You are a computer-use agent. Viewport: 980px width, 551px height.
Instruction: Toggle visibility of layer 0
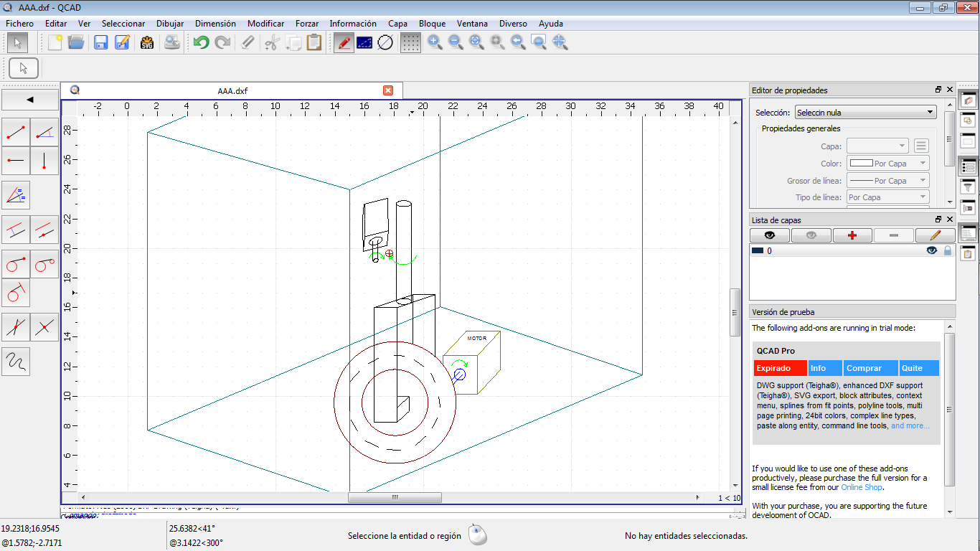[932, 250]
